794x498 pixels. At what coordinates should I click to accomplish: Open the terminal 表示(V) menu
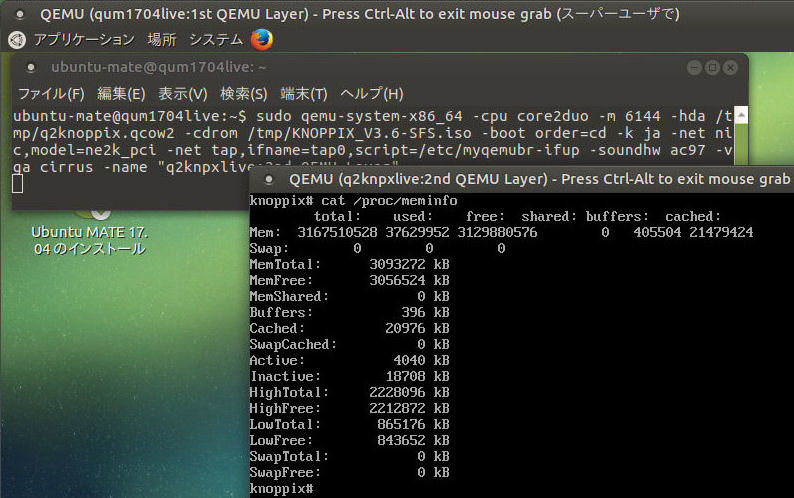click(183, 94)
